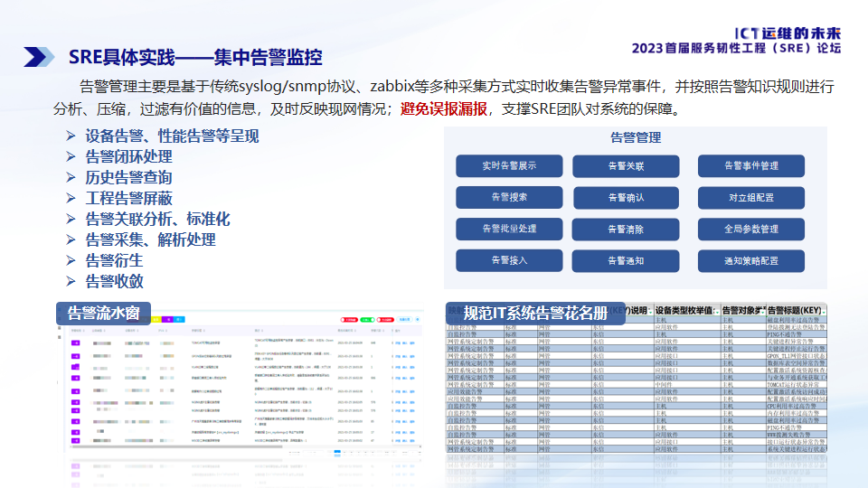Select the 告警批量处理 button
Viewport: 868px width, 488px height.
tap(509, 229)
